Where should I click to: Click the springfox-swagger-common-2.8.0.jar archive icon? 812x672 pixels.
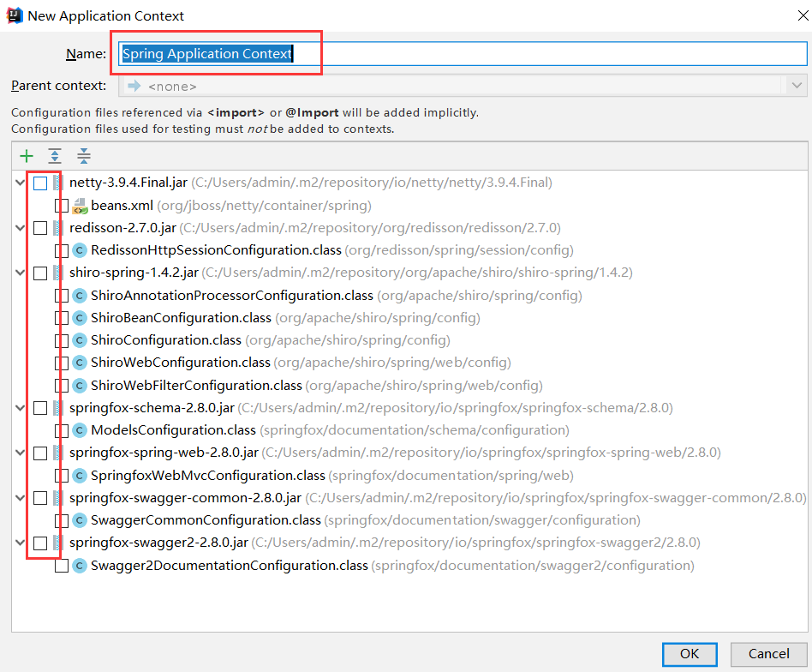[58, 498]
